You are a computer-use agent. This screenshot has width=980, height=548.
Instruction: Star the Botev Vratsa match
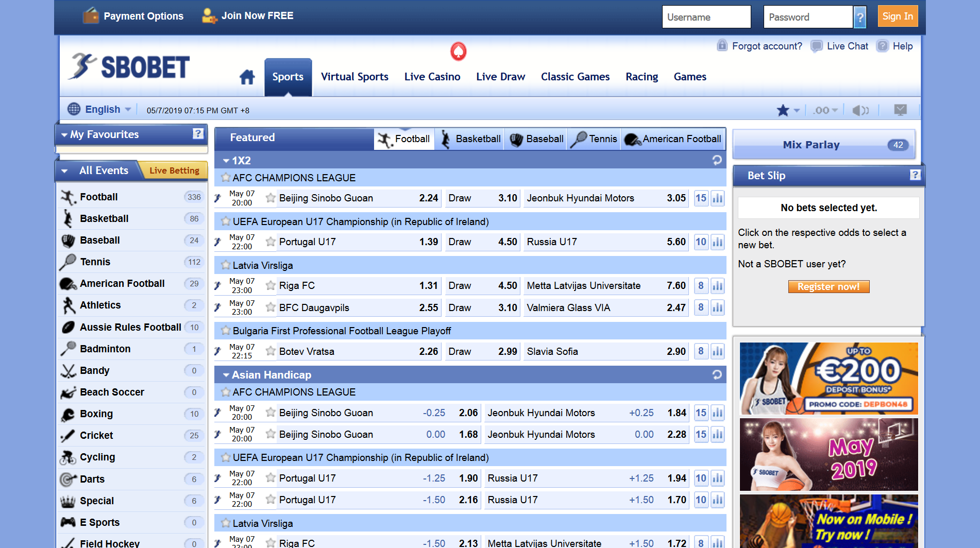[271, 351]
